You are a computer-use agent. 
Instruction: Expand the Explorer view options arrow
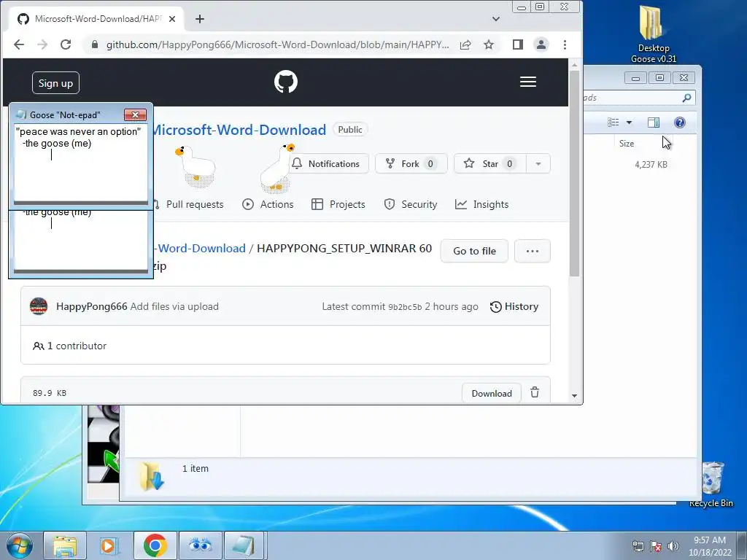click(x=630, y=122)
